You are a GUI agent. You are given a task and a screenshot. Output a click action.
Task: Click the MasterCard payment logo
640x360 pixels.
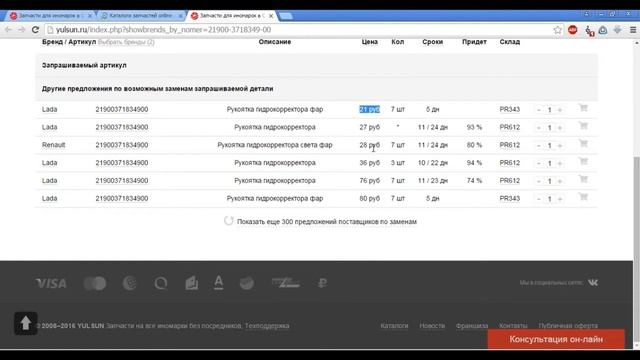(x=95, y=283)
